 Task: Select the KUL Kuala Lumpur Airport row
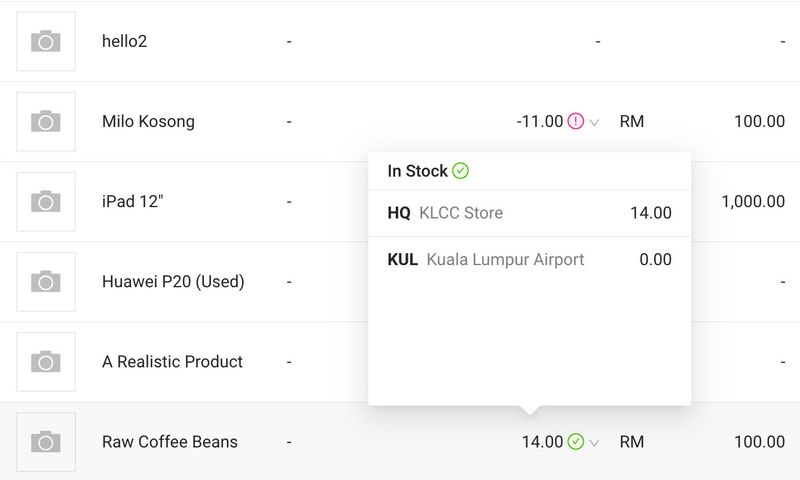click(529, 260)
